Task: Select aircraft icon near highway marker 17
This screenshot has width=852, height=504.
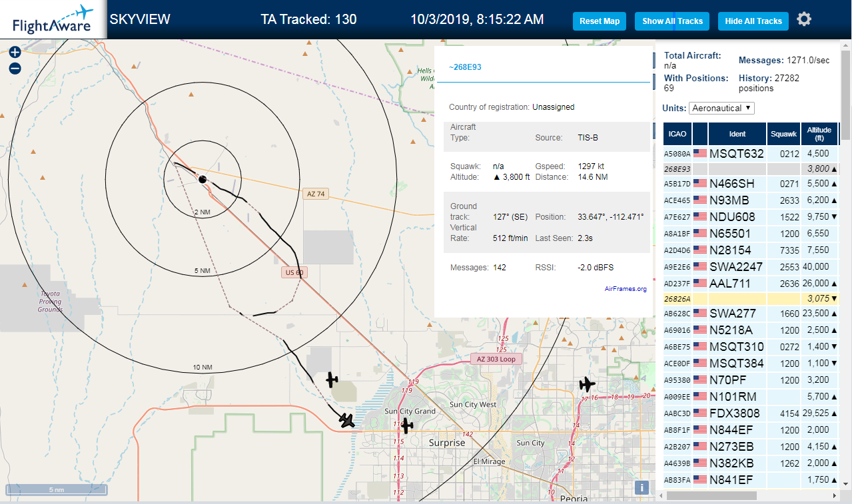Action: (586, 384)
